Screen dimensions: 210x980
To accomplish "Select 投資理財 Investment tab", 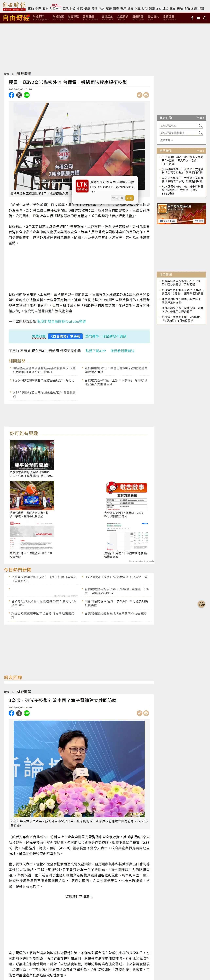I will coord(169,18).
